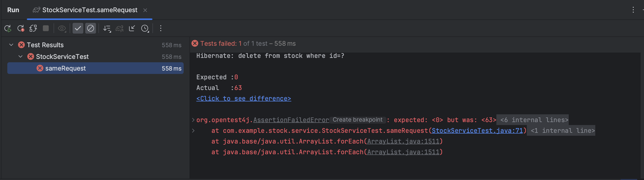The image size is (644, 180).
Task: Open the eye view options dropdown
Action: coord(62,28)
